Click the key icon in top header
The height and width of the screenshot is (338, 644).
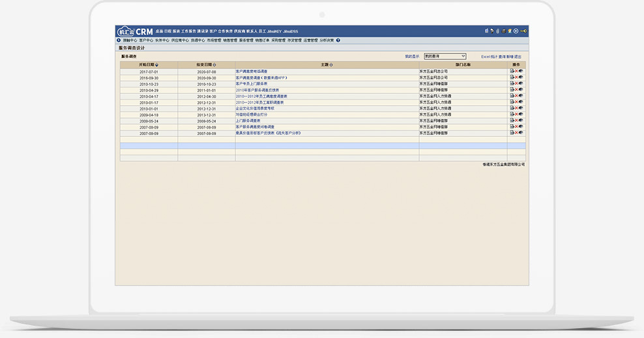(524, 31)
